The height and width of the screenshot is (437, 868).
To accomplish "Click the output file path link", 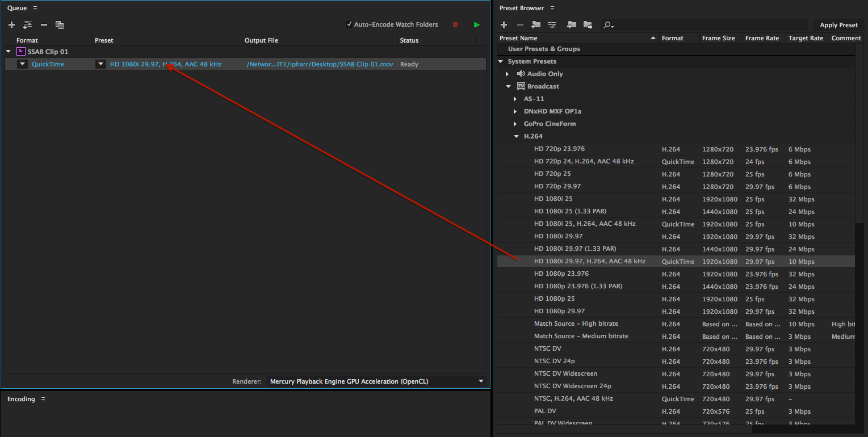I will pyautogui.click(x=320, y=64).
